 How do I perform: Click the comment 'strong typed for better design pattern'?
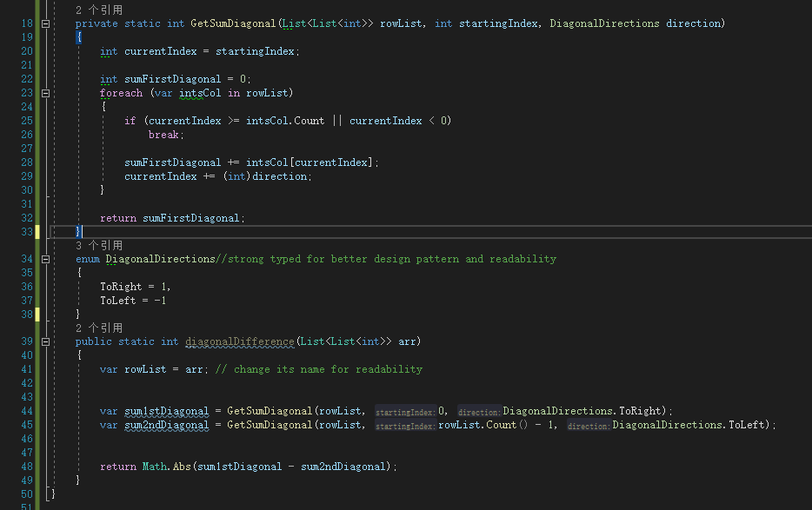343,259
